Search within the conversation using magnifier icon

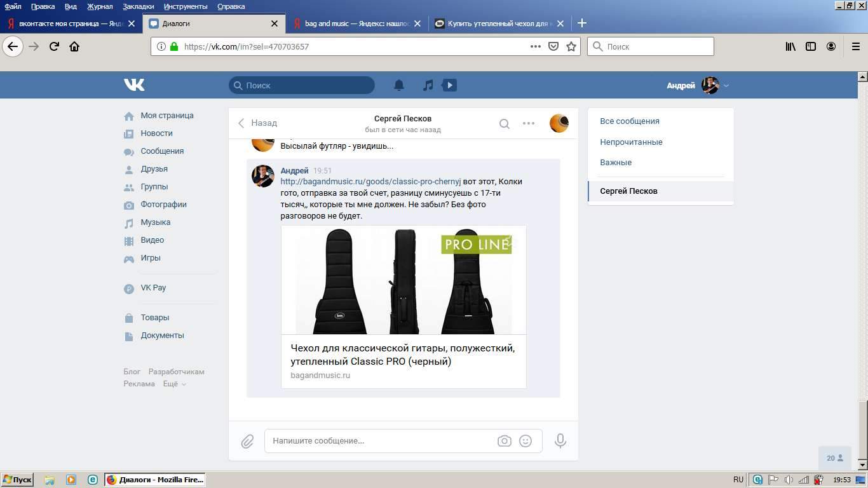(504, 124)
